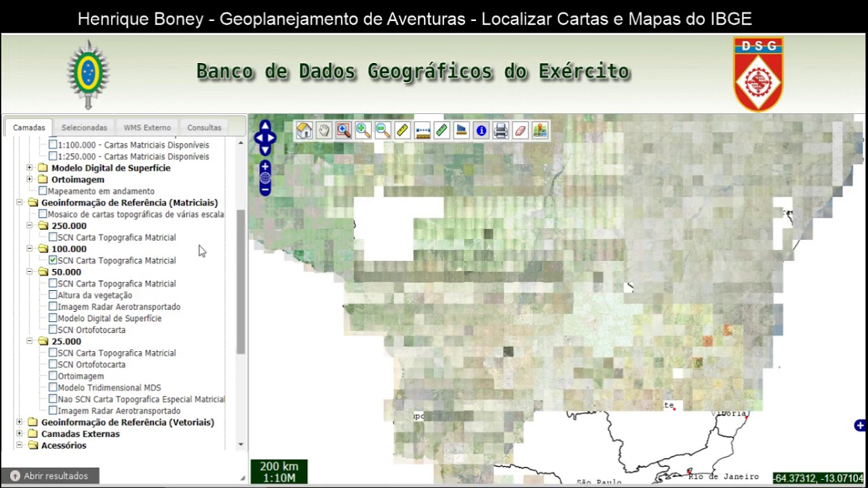868x488 pixels.
Task: Click the dotted-line scale measure tool
Action: tap(422, 130)
